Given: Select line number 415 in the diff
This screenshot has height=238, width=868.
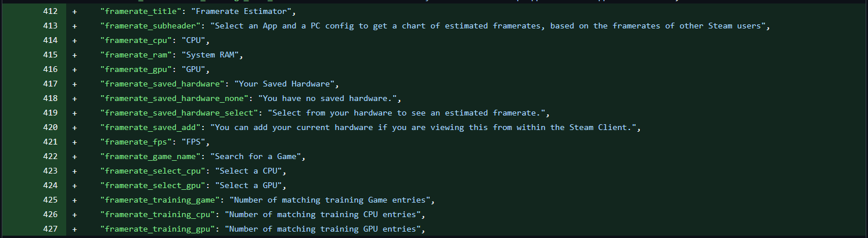Looking at the screenshot, I should point(51,55).
